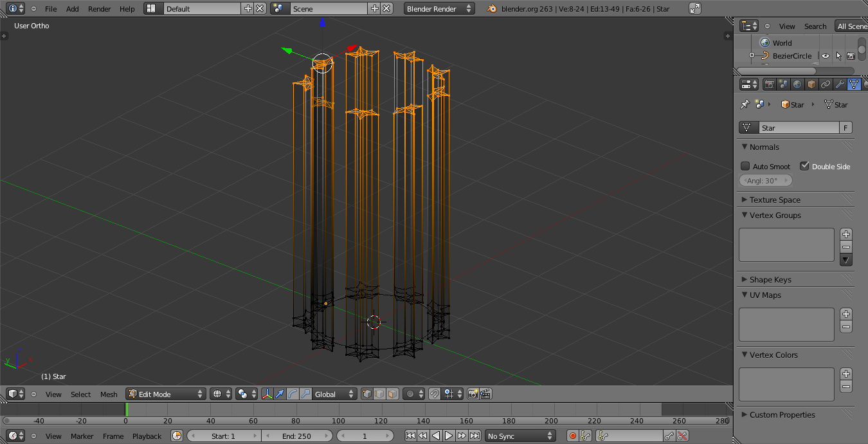Toggle the Auto Smooth checkbox
This screenshot has height=444, width=868.
(x=745, y=166)
